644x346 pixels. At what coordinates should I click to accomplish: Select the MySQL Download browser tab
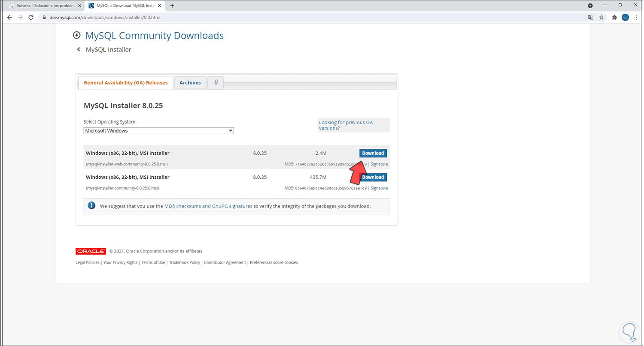pyautogui.click(x=125, y=6)
